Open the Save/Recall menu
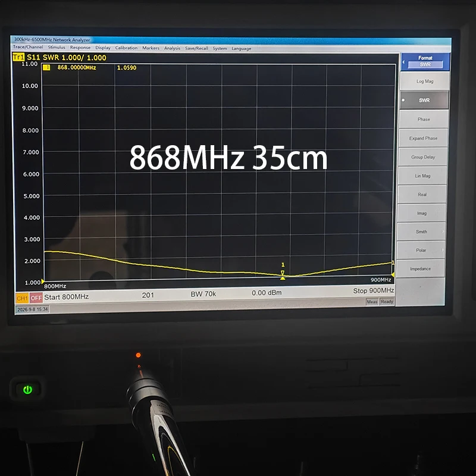The image size is (476, 476). 196,48
